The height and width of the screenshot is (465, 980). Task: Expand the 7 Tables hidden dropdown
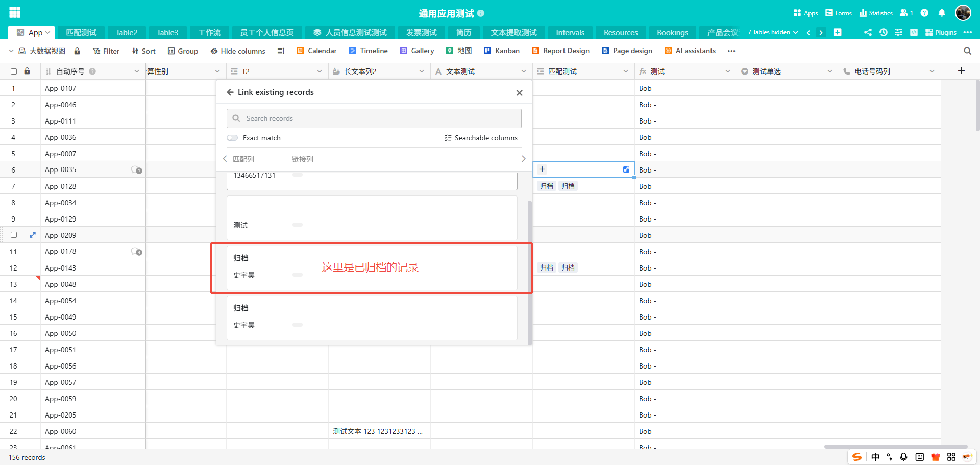773,32
